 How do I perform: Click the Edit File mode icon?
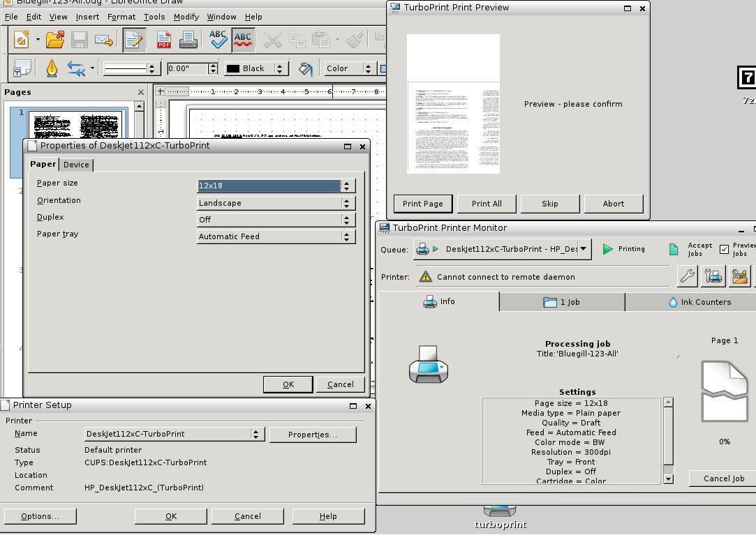click(x=133, y=40)
